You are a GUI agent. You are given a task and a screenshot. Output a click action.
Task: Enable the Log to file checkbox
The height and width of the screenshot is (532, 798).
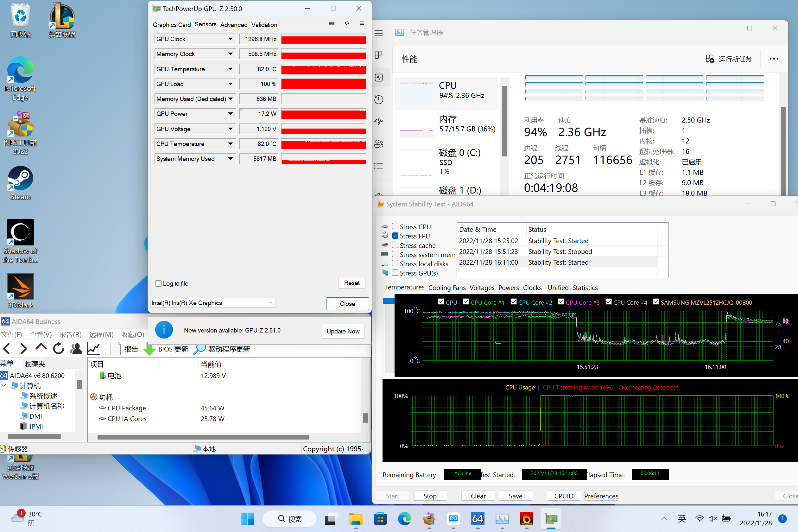[158, 283]
